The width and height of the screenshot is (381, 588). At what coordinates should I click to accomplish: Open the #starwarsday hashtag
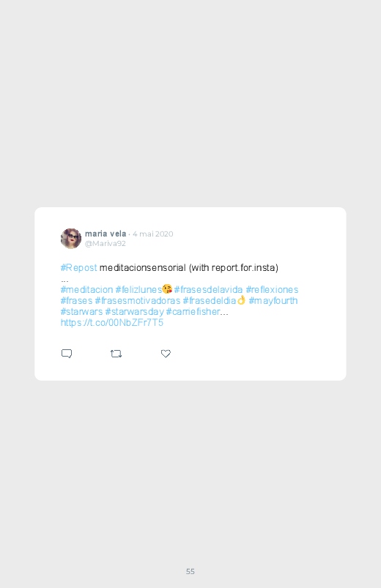point(135,312)
